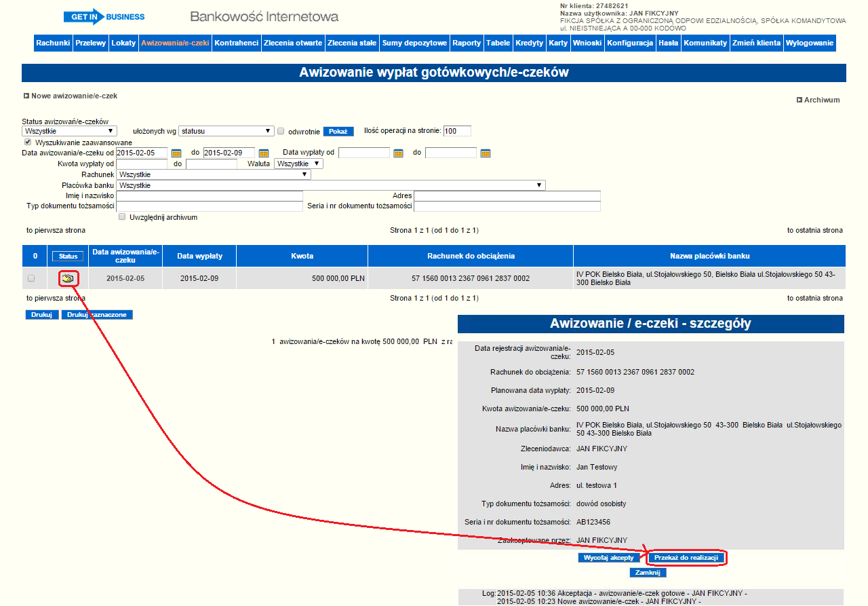Open Przelewy menu tab
The image size is (868, 606).
[91, 43]
